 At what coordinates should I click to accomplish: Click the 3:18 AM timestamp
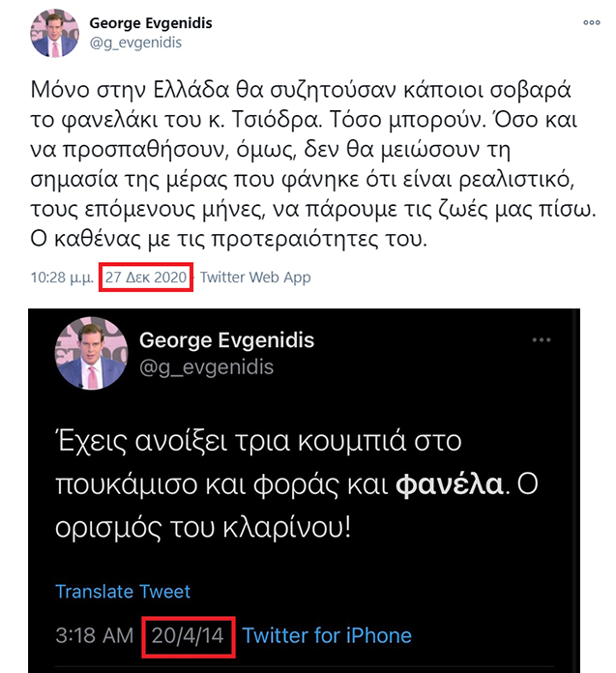tap(95, 635)
